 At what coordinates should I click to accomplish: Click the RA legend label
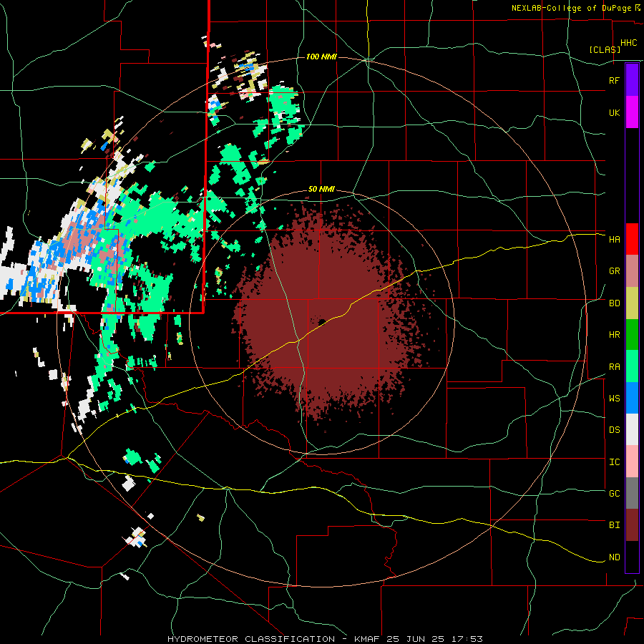pyautogui.click(x=614, y=367)
